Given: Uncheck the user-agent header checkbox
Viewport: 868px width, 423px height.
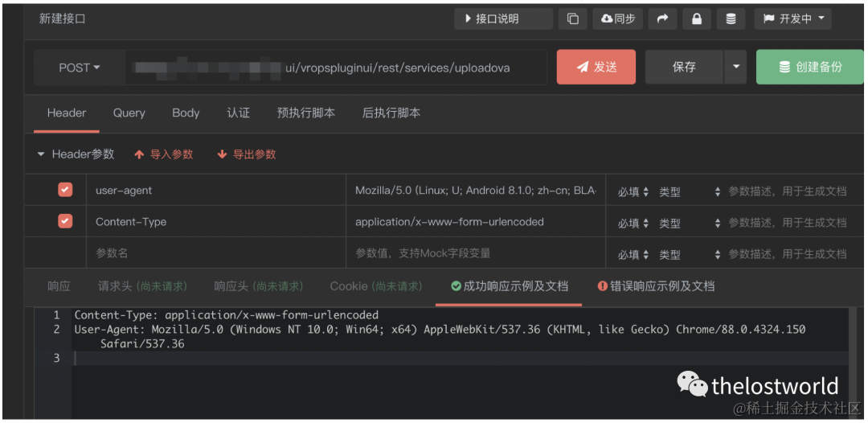Looking at the screenshot, I should coord(65,190).
